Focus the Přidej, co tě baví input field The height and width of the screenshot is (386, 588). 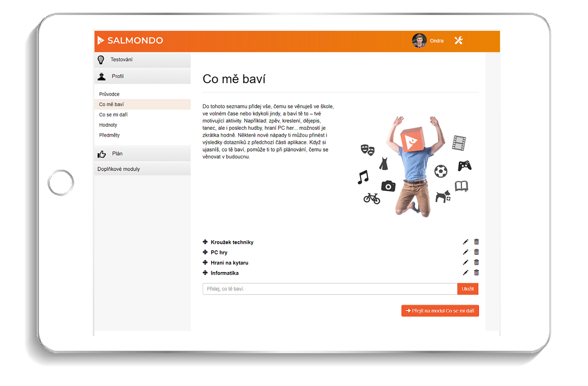330,289
